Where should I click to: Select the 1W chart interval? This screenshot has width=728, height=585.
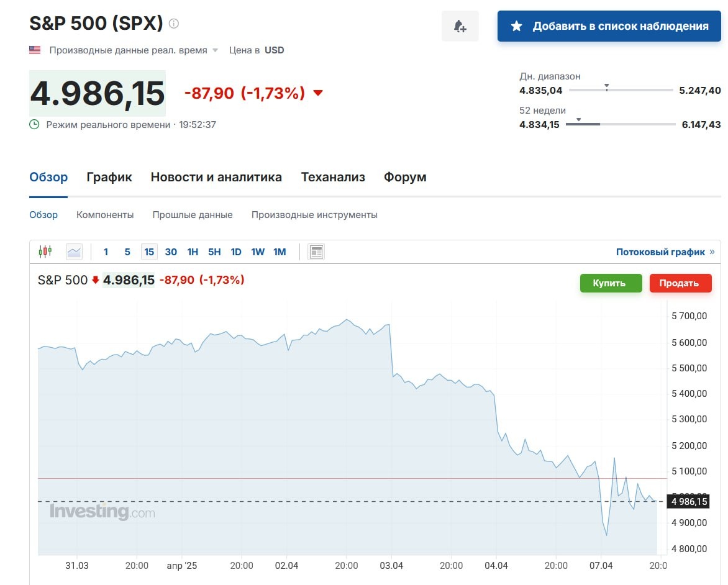click(x=258, y=252)
